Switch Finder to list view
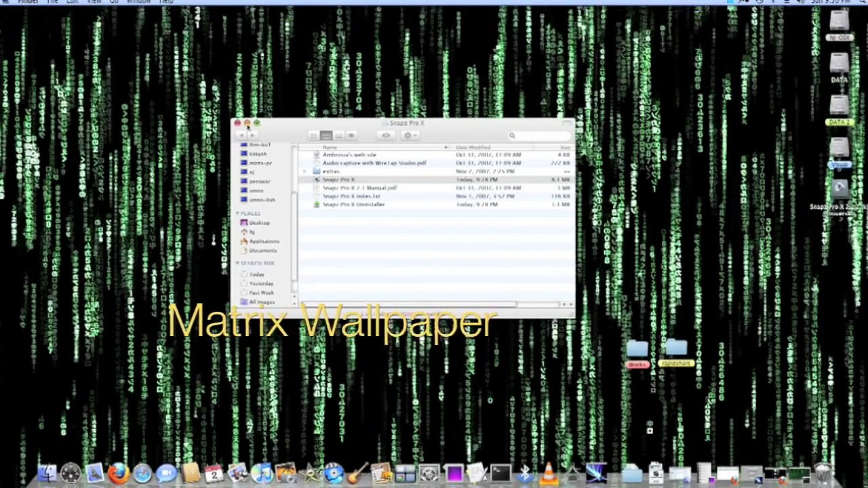 pos(326,136)
